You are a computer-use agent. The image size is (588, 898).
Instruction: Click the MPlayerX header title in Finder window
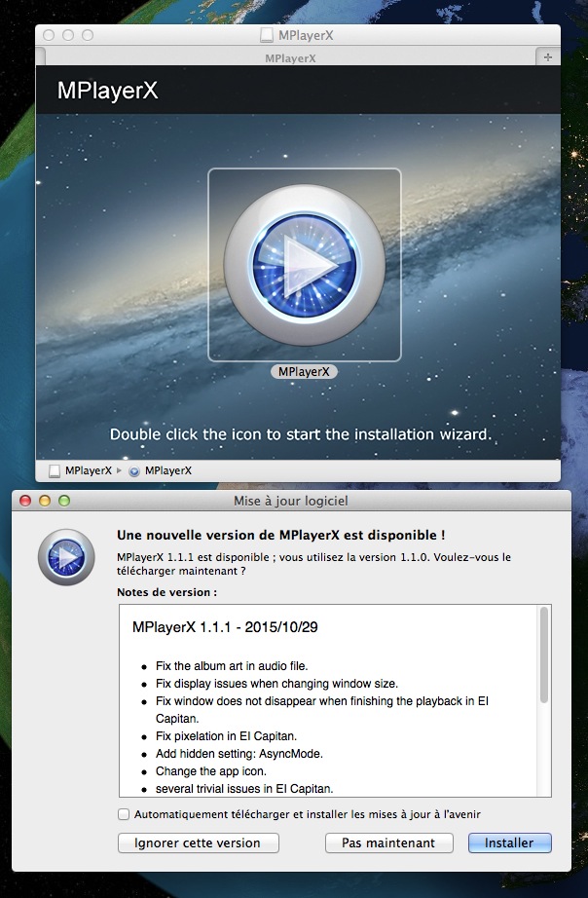pos(108,91)
